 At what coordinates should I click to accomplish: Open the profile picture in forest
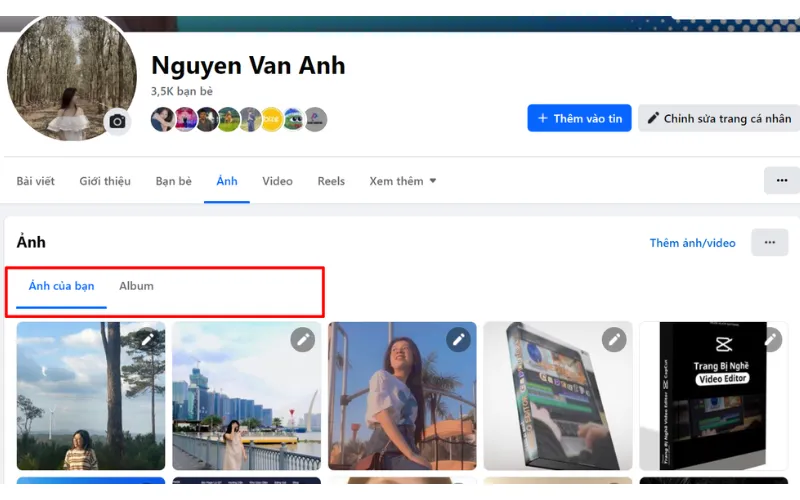coord(72,77)
